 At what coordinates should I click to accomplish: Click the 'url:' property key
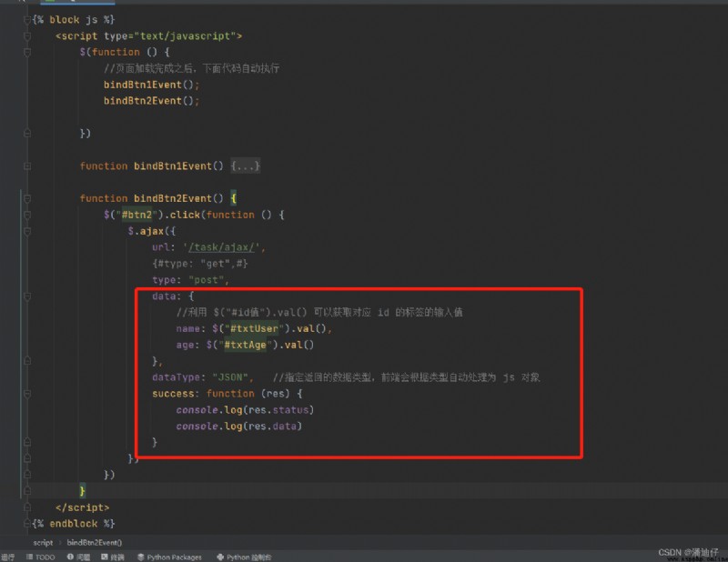point(164,247)
